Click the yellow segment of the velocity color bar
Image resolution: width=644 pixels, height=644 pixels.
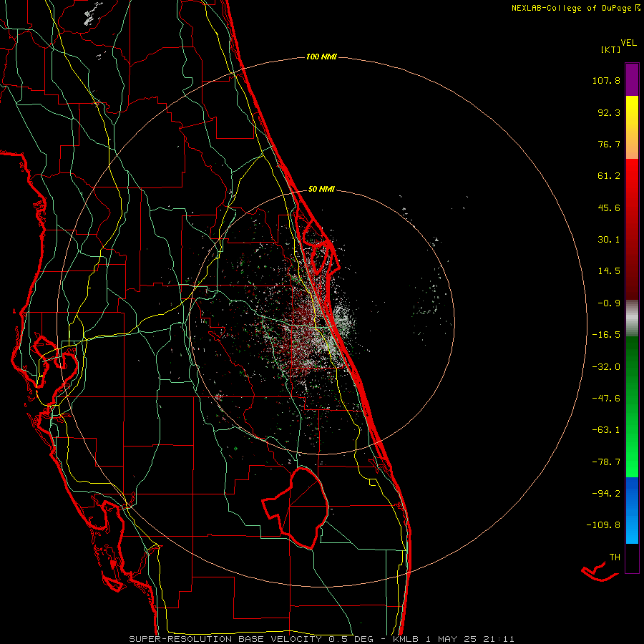click(x=632, y=127)
